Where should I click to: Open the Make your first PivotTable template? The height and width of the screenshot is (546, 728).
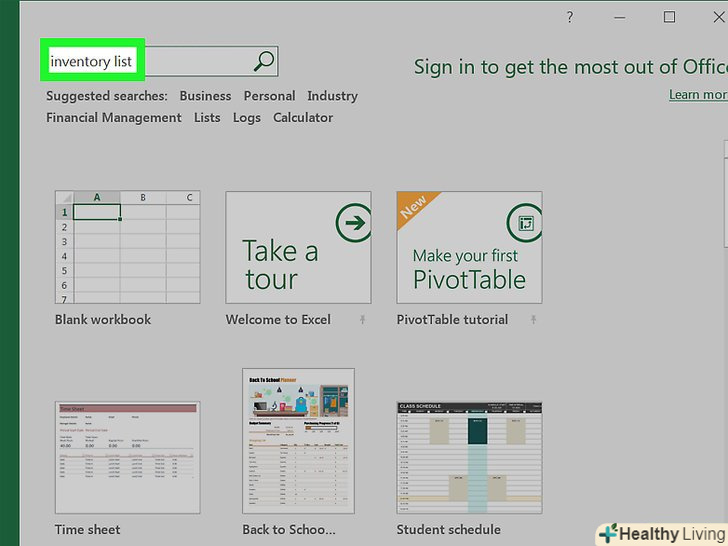tap(469, 247)
